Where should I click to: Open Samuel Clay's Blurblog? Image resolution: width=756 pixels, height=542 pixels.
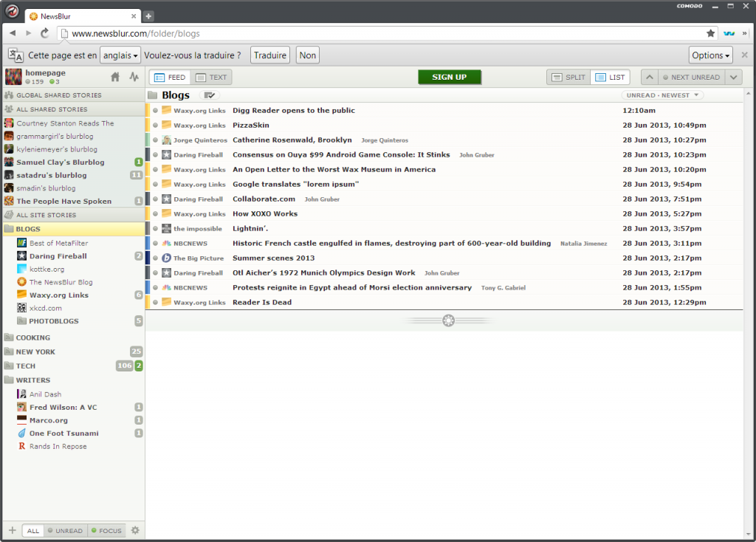73,162
